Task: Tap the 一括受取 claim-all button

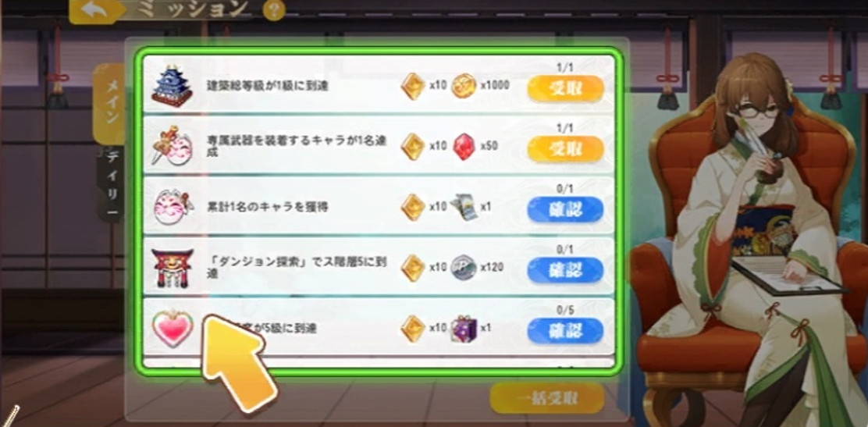Action: coord(547,398)
